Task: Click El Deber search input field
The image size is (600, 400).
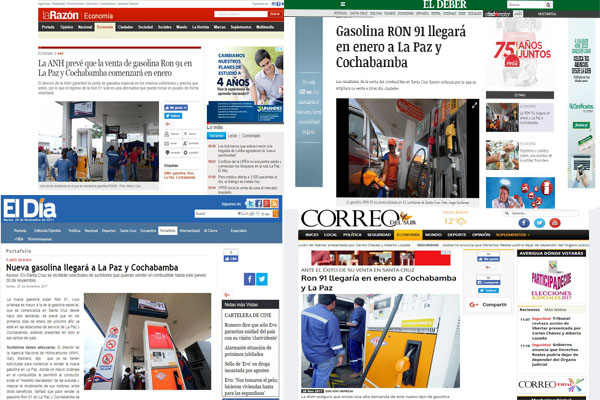Action: click(526, 5)
